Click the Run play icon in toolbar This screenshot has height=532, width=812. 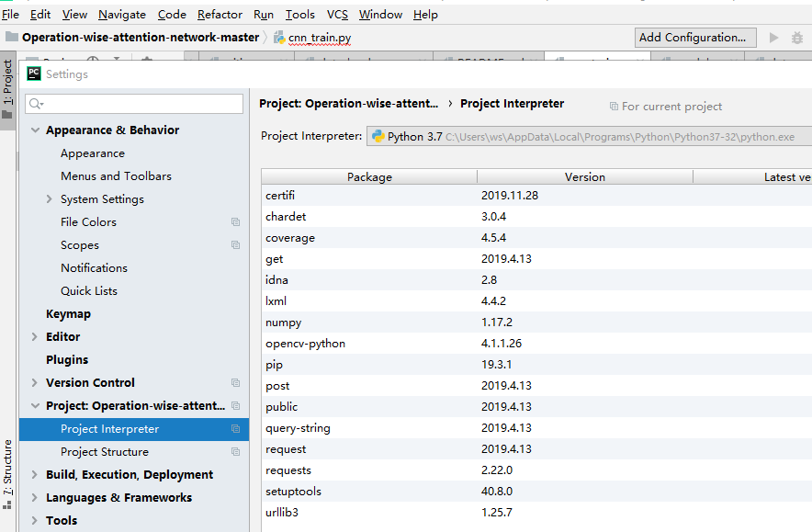click(773, 38)
